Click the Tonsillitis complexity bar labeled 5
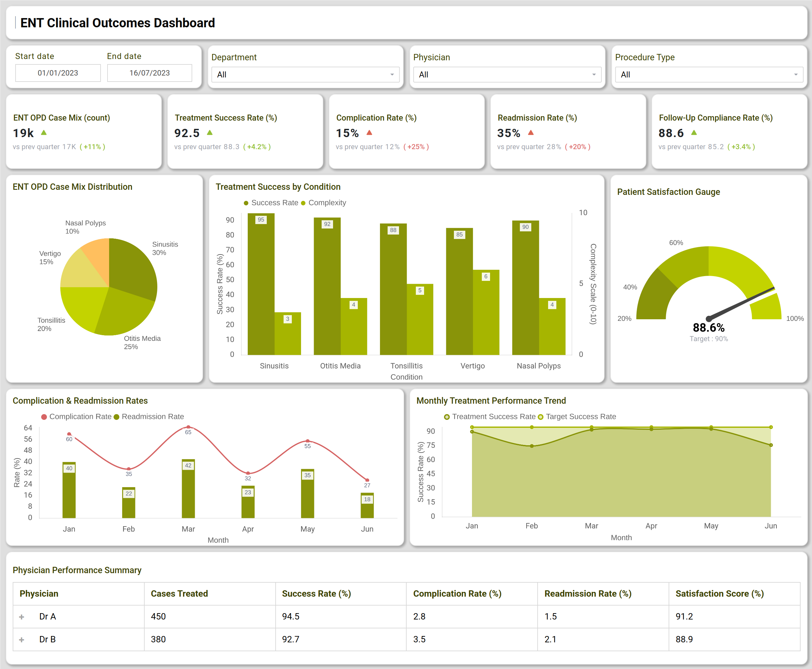812x669 pixels. [420, 320]
